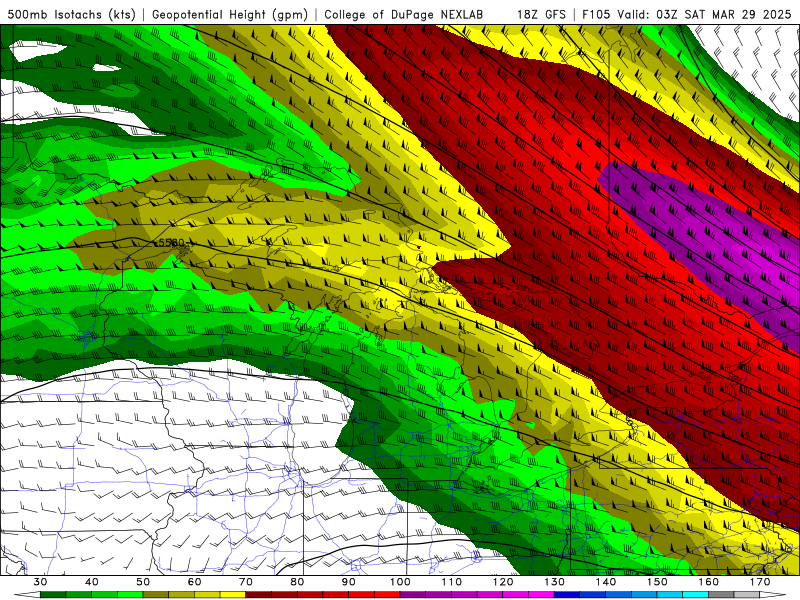This screenshot has width=800, height=600.
Task: Click the 130 knot legend label
Action: [554, 582]
